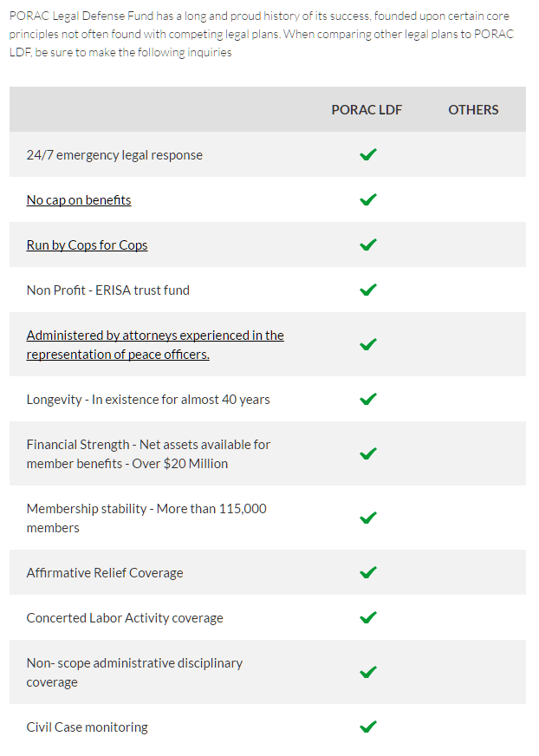This screenshot has height=756, width=539.
Task: Click the checkmark for Administered by attorneys row
Action: pos(368,344)
